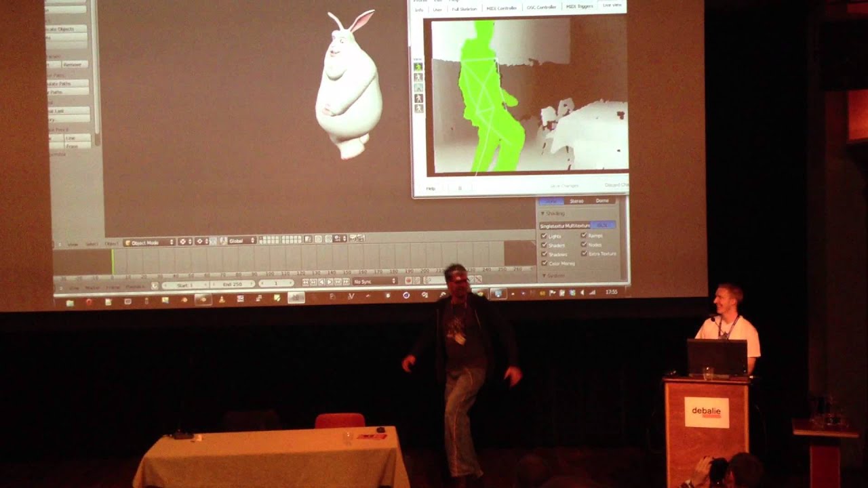Click the Save Changes button
This screenshot has height=488, width=868.
(x=564, y=186)
